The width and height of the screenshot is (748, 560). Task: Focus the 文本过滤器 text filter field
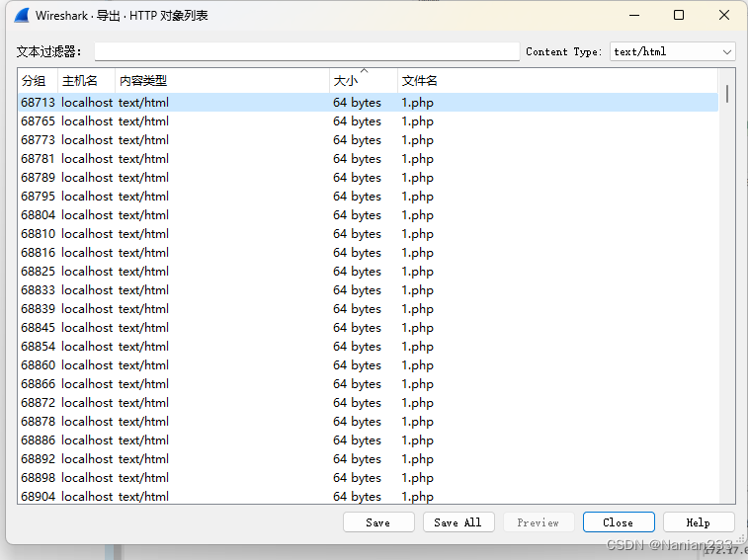click(306, 51)
